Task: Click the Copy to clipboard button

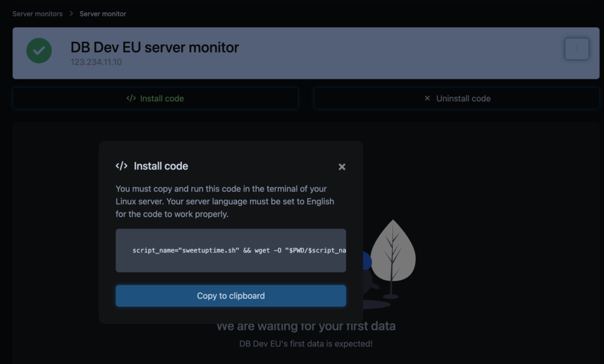Action: 231,296
